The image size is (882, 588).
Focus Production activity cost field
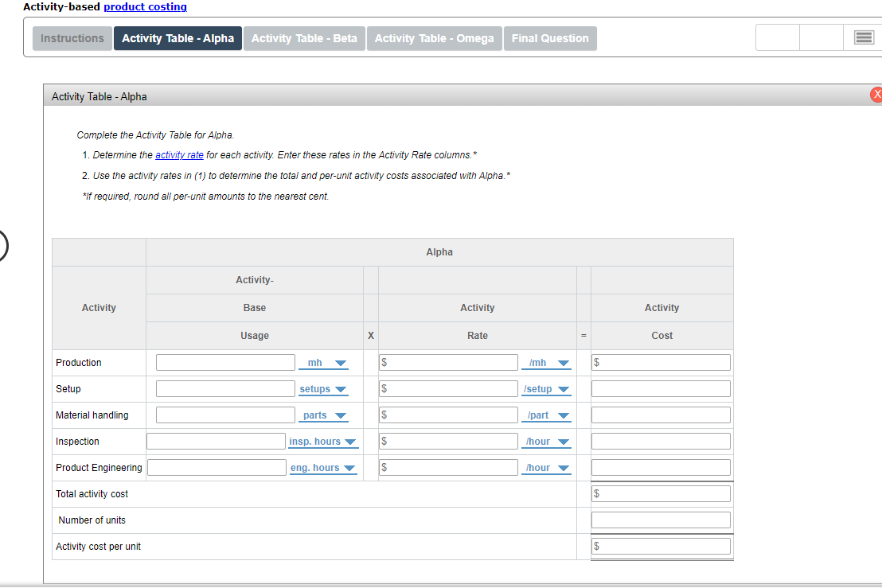(661, 363)
